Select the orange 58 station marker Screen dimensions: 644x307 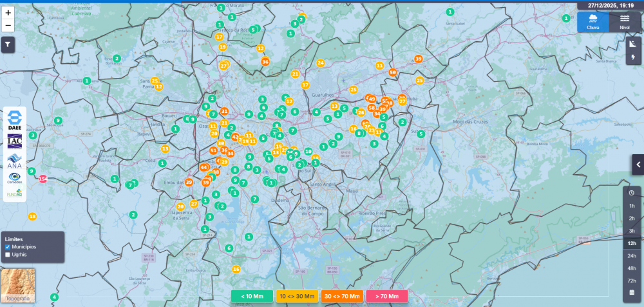pyautogui.click(x=372, y=108)
